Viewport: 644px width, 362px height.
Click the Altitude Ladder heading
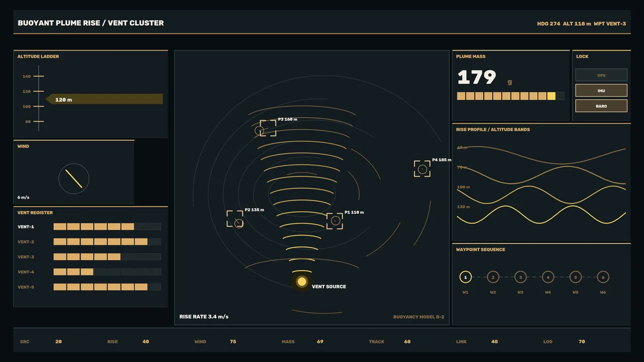(38, 57)
